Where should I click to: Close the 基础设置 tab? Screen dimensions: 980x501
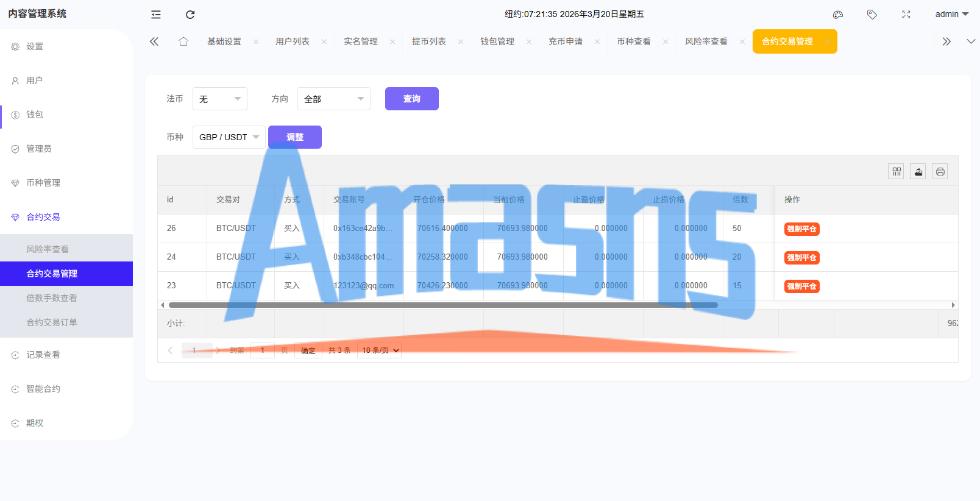click(256, 42)
